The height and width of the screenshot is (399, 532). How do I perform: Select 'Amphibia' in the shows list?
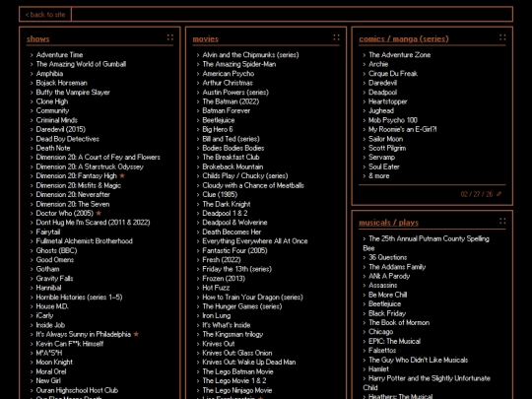click(49, 74)
